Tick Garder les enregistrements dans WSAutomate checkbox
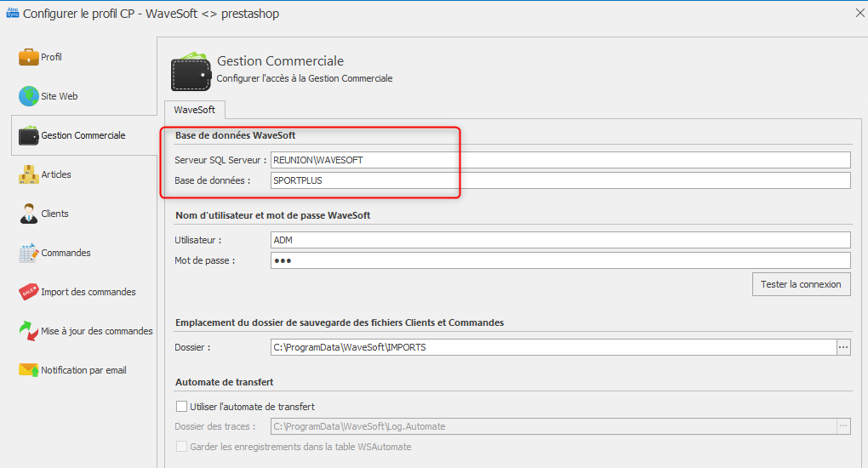 [181, 447]
